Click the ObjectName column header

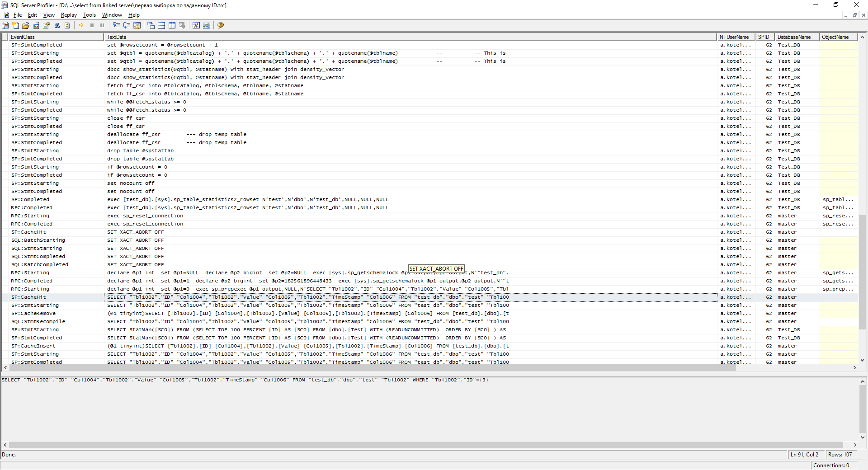pyautogui.click(x=839, y=37)
